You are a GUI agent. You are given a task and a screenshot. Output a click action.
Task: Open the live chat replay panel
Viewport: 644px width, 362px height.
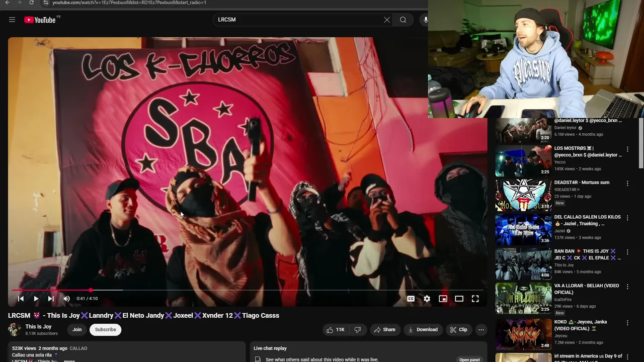point(469,359)
